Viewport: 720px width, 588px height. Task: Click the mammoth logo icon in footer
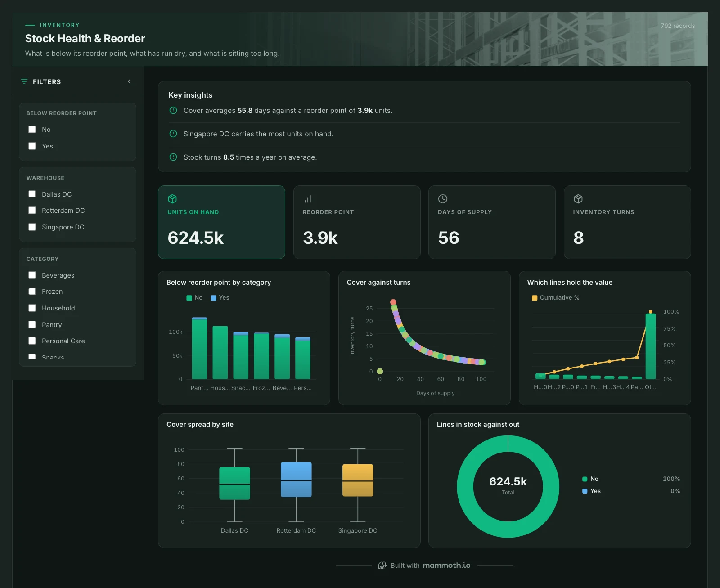(x=382, y=566)
